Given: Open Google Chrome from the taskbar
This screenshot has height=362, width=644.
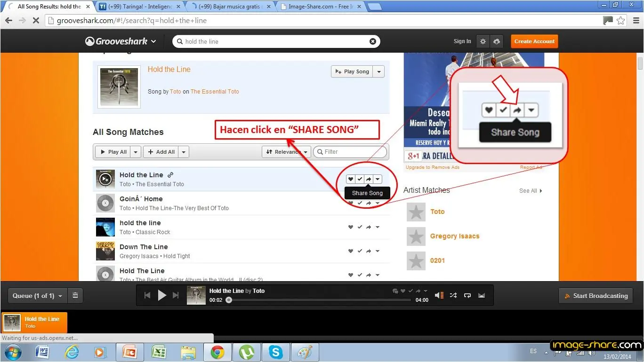Looking at the screenshot, I should (217, 352).
